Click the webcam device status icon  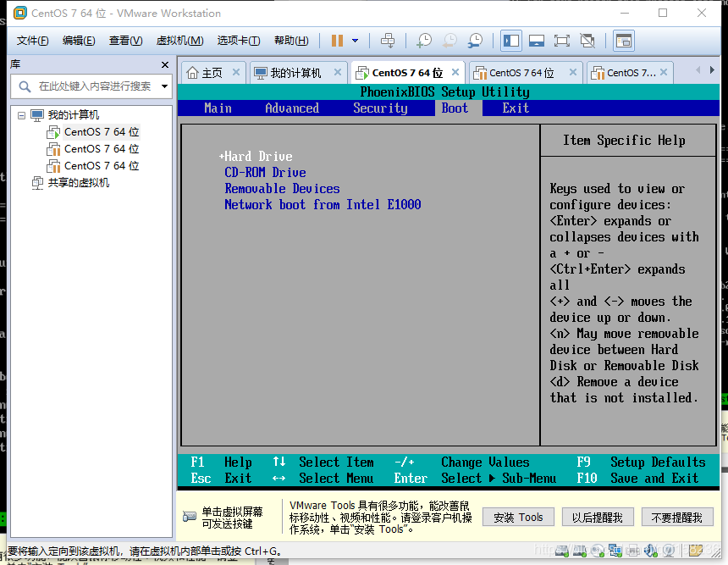click(669, 551)
